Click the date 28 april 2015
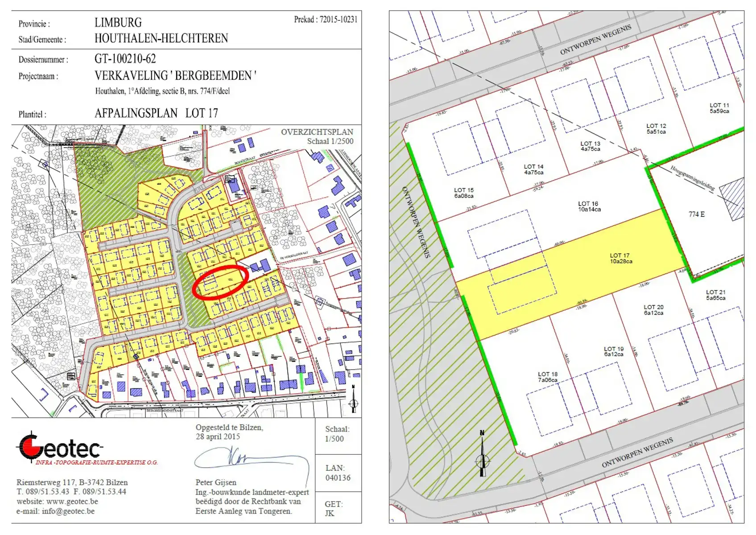The image size is (756, 535). click(x=218, y=437)
